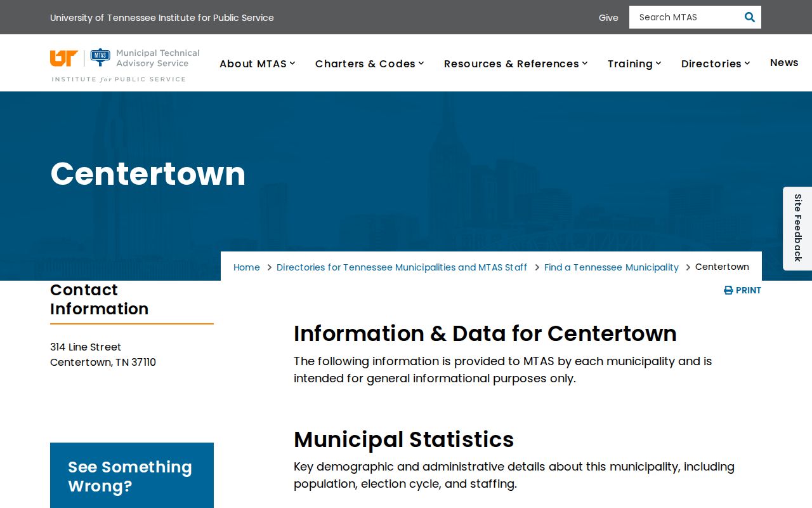The width and height of the screenshot is (812, 508).
Task: Open the Training dropdown menu
Action: 634,63
